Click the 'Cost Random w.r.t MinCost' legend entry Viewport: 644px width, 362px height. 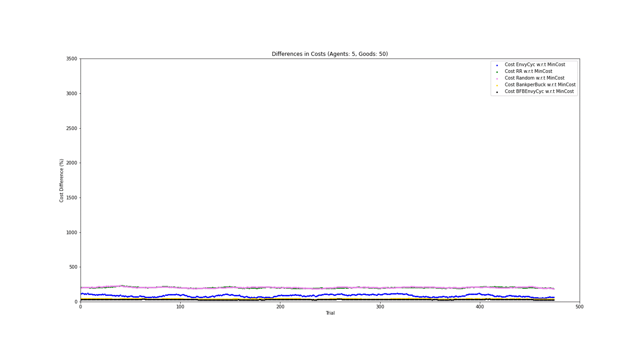pyautogui.click(x=534, y=78)
